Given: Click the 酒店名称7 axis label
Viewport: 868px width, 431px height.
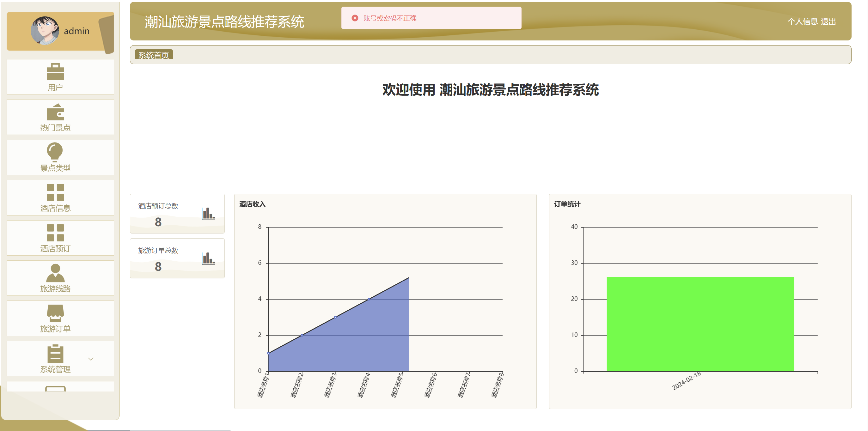Looking at the screenshot, I should (464, 385).
